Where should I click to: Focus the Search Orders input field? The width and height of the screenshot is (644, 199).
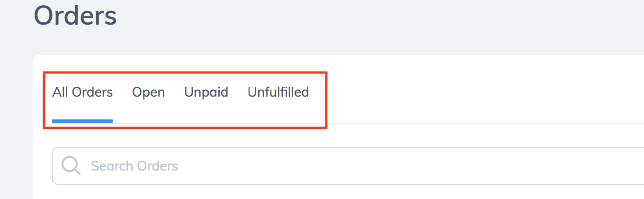click(x=348, y=166)
